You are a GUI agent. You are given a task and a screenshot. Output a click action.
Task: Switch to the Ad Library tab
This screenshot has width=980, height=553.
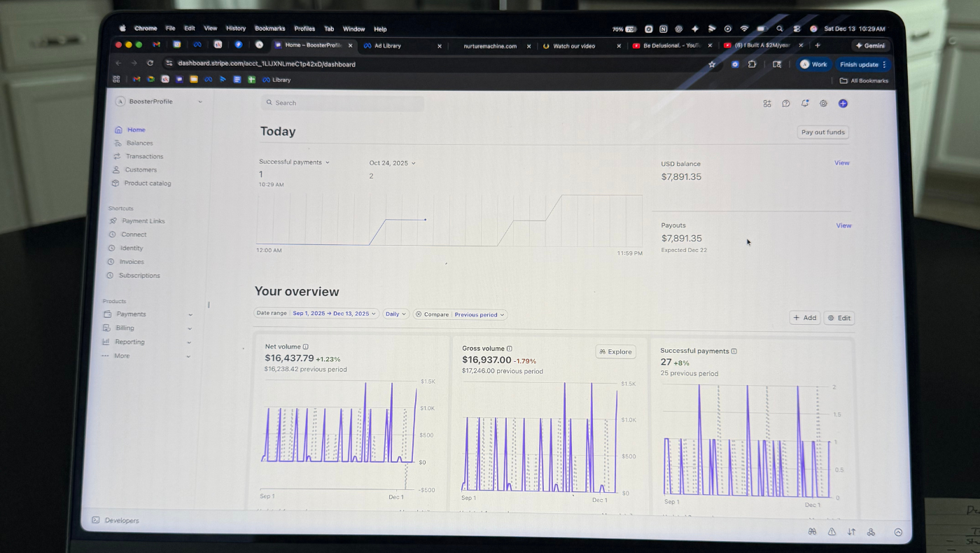[x=388, y=46]
